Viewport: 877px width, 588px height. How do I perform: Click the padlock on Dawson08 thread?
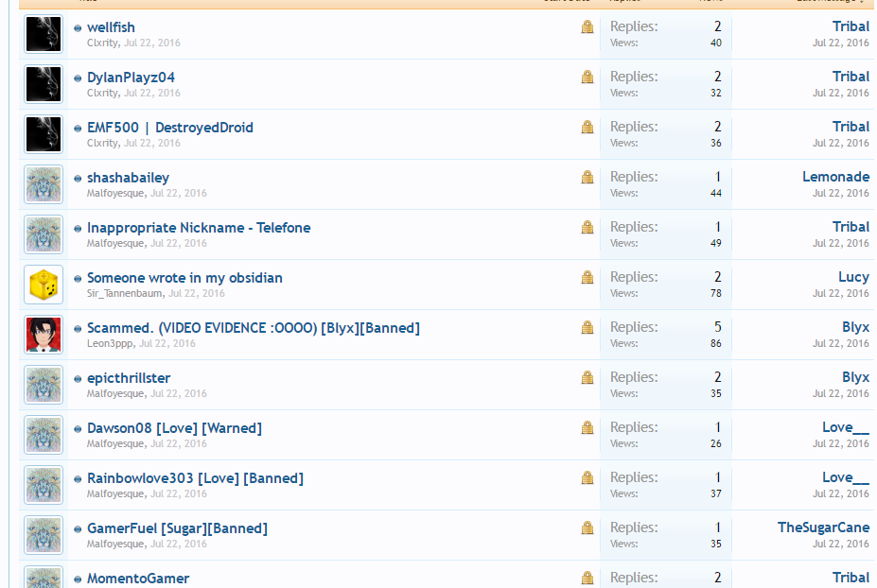click(588, 427)
